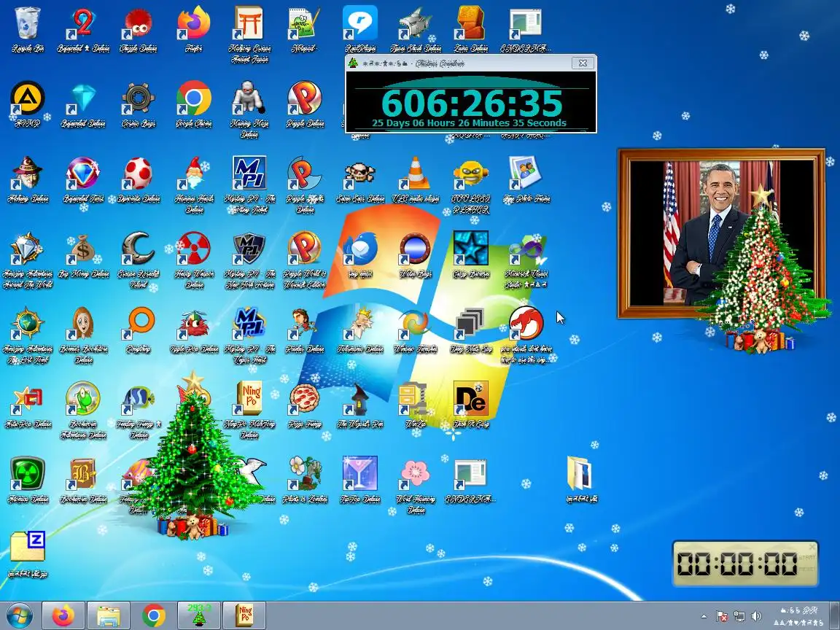Open Typer Shark Deluxe shortcut
This screenshot has width=840, height=630.
pos(416,29)
